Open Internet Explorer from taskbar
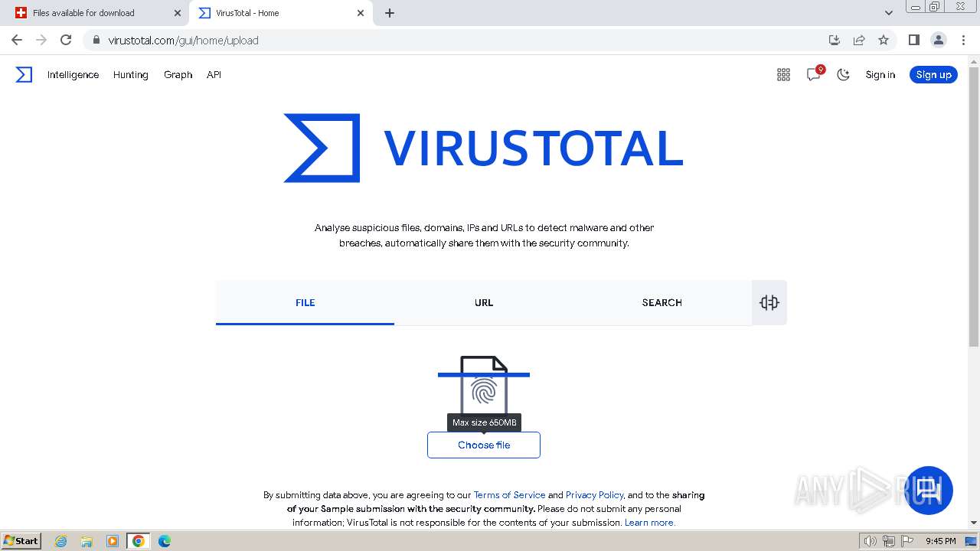 click(60, 541)
